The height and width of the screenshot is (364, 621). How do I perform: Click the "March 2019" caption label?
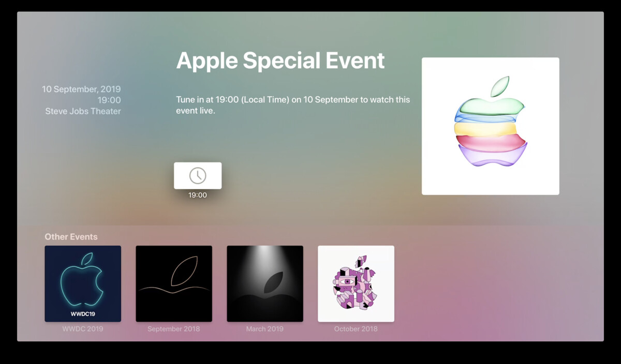pos(265,329)
